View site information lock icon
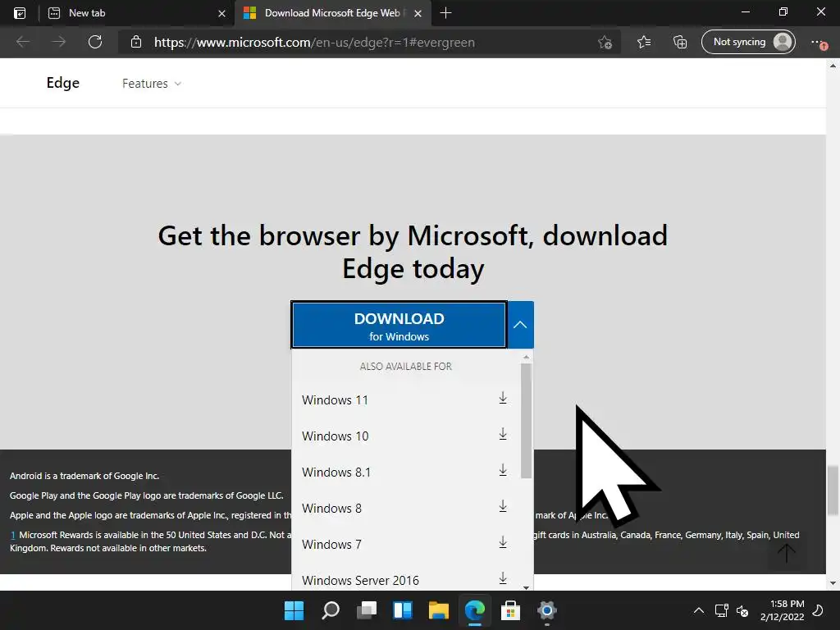This screenshot has width=840, height=630. pos(136,42)
